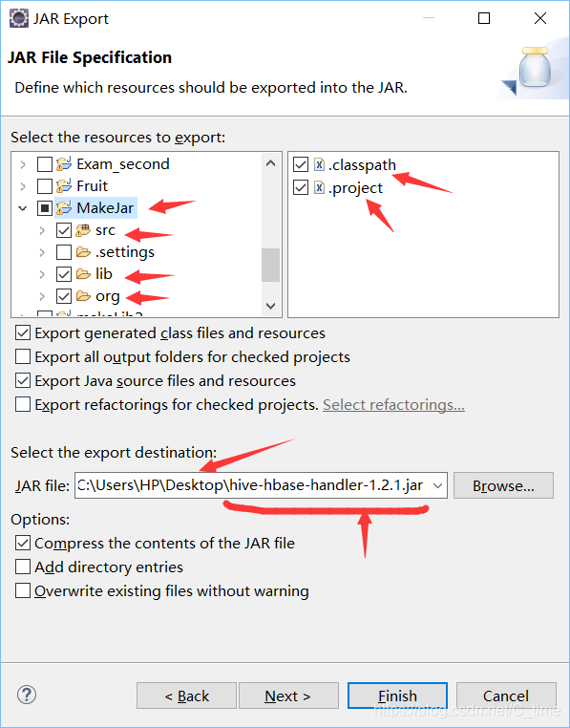Click the resource tree scrollbar down arrow

(271, 306)
